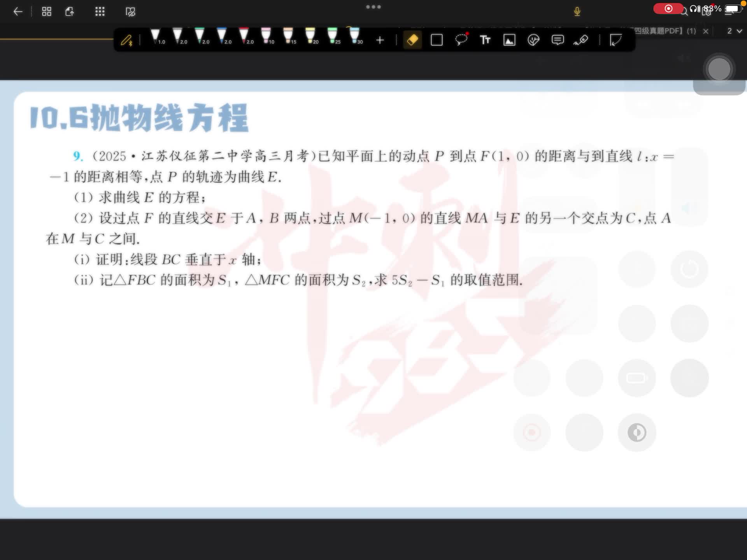The image size is (747, 560).
Task: Open the thumbnails grid view
Action: coord(47,12)
